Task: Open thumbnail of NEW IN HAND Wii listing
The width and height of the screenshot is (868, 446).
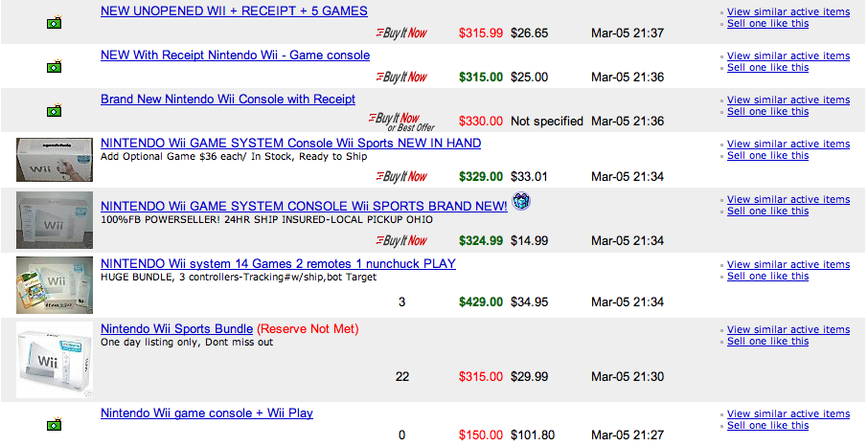Action: point(55,160)
